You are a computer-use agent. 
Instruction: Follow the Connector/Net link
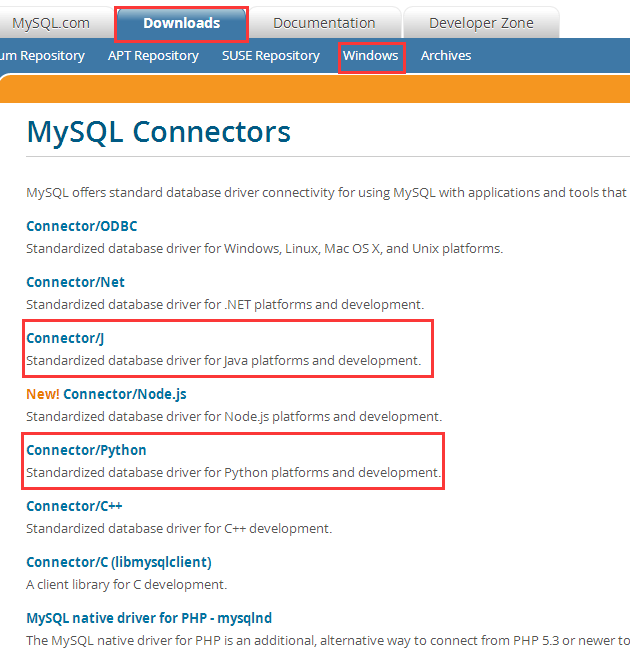[76, 282]
